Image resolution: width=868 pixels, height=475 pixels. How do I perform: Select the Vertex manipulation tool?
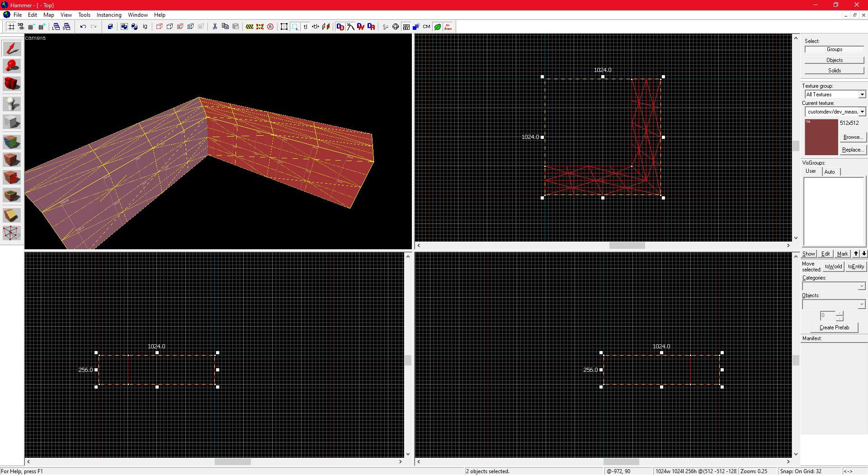tap(12, 233)
